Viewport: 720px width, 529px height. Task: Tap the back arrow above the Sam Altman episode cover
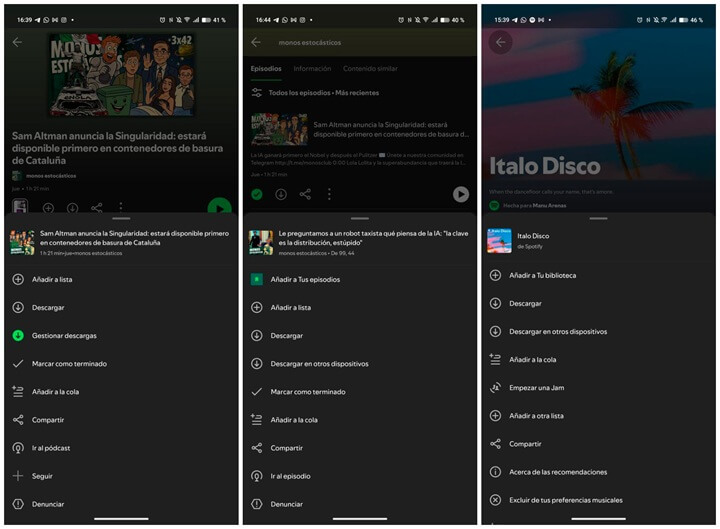(x=17, y=42)
